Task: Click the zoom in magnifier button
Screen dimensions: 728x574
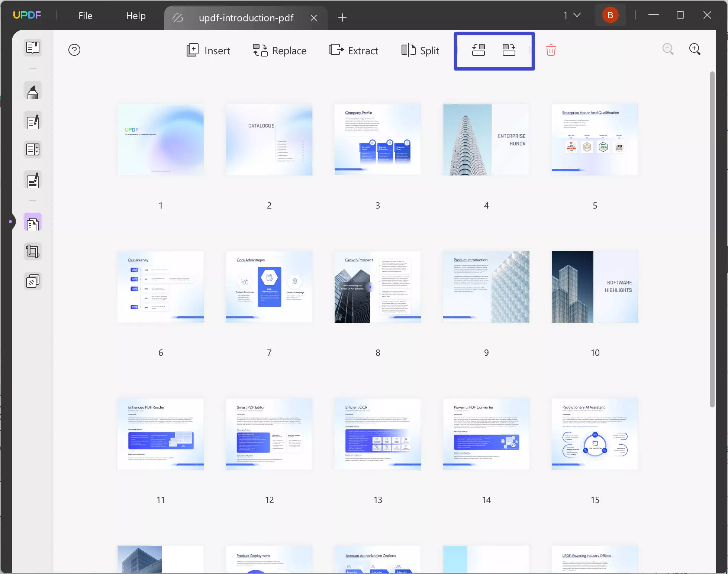Action: pos(696,49)
